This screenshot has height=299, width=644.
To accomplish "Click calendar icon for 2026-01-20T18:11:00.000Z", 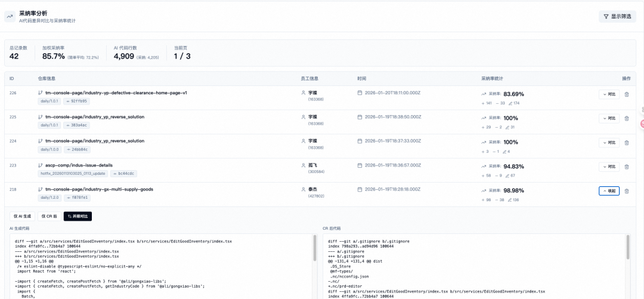I will [360, 93].
